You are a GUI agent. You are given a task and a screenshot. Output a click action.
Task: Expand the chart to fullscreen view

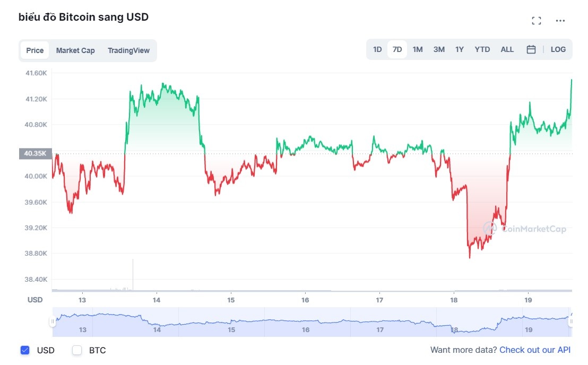536,20
